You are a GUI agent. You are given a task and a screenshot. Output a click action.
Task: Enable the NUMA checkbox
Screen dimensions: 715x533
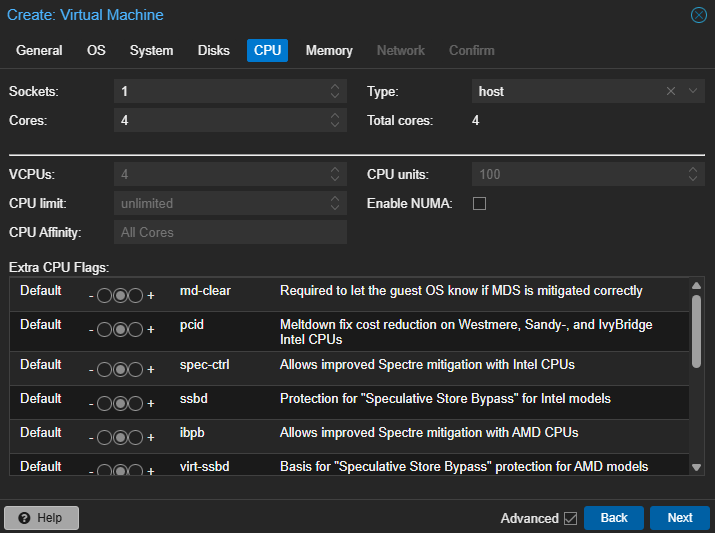pyautogui.click(x=479, y=203)
